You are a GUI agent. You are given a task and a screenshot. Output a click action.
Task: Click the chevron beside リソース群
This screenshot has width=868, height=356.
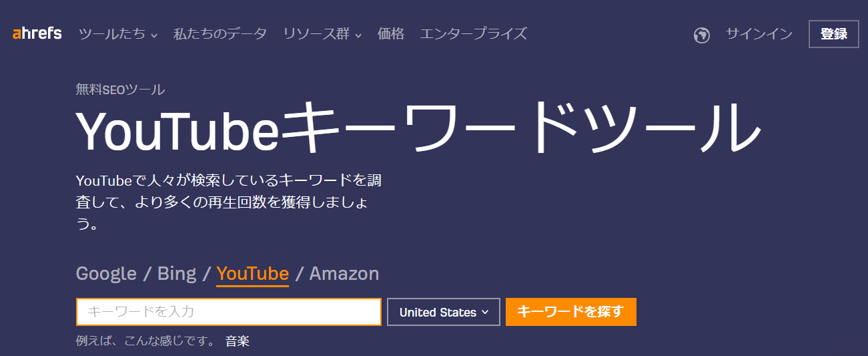(x=358, y=35)
